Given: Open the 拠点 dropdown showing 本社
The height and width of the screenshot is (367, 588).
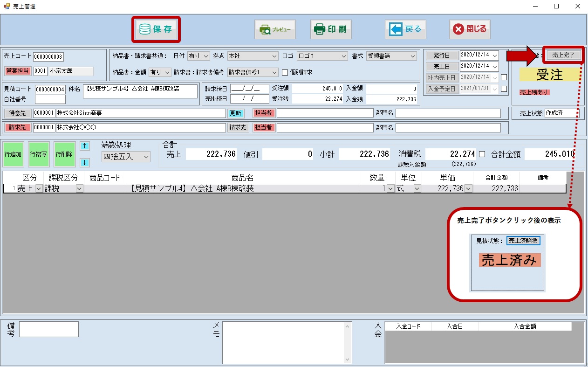Looking at the screenshot, I should 253,56.
